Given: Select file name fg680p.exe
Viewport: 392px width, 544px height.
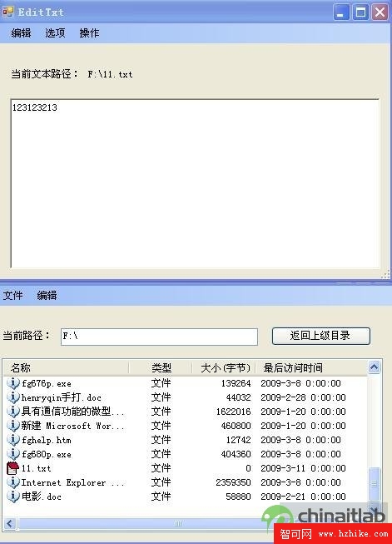Looking at the screenshot, I should click(x=47, y=455).
